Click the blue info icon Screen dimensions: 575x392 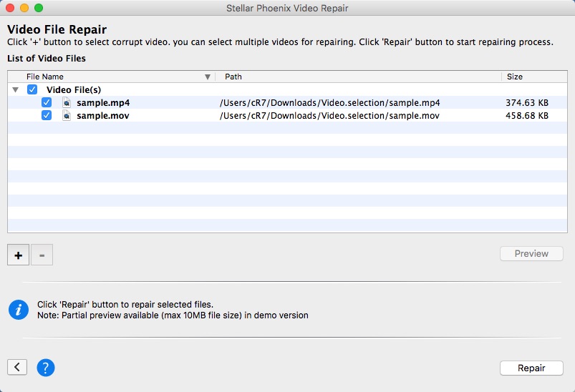19,310
